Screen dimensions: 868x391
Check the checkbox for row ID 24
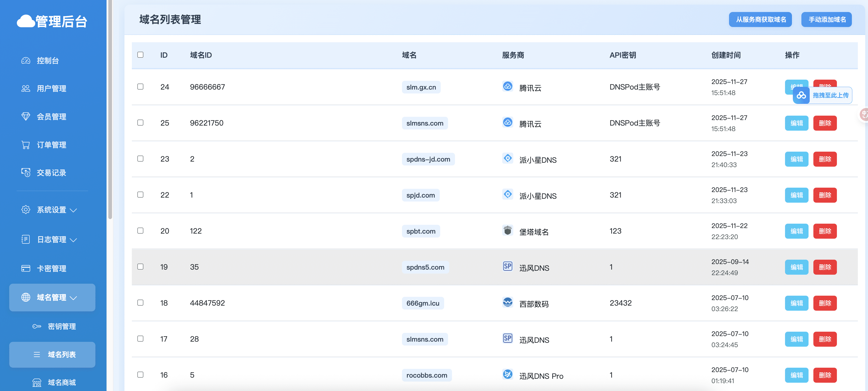coord(141,87)
